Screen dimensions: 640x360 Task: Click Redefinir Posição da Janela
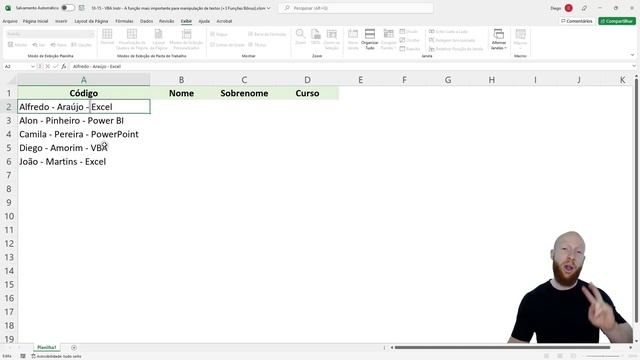coord(456,49)
